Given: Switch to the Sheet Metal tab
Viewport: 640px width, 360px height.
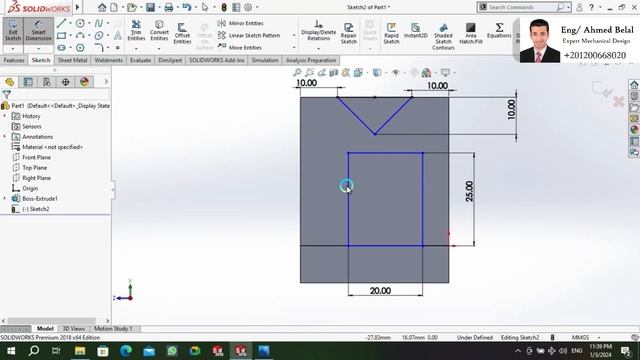Looking at the screenshot, I should coord(72,60).
